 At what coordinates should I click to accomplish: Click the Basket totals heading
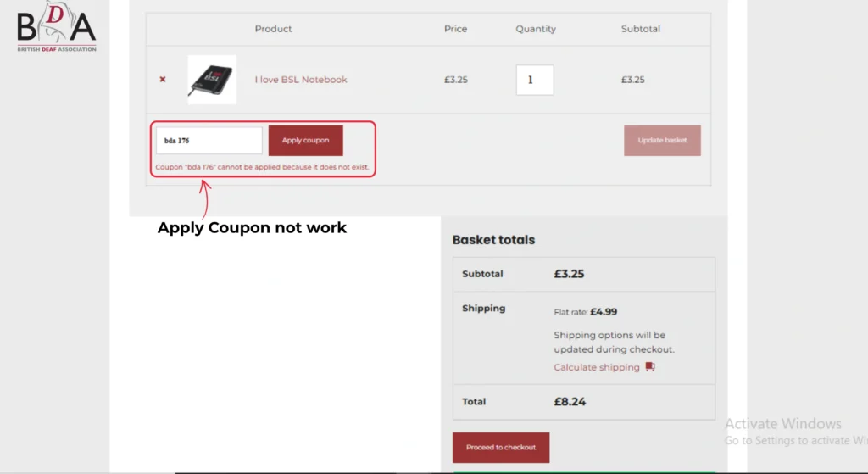tap(493, 240)
